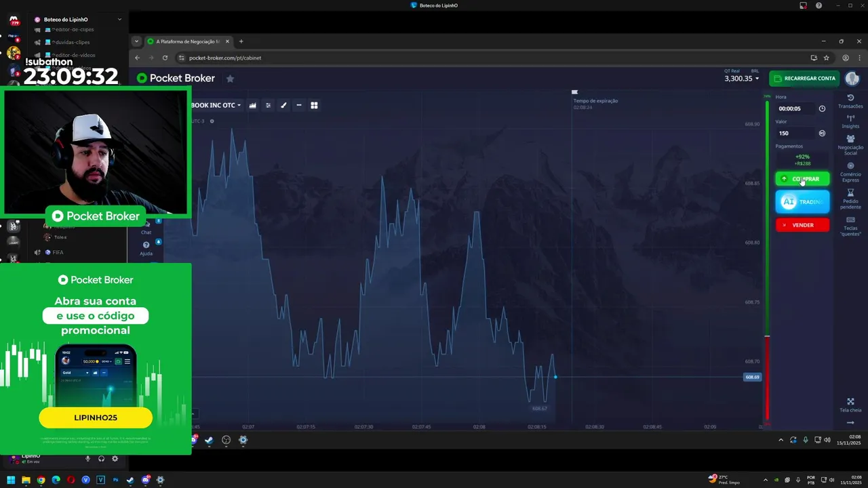Switch to Tela cheia fullscreen mode
868x488 pixels.
tap(850, 405)
